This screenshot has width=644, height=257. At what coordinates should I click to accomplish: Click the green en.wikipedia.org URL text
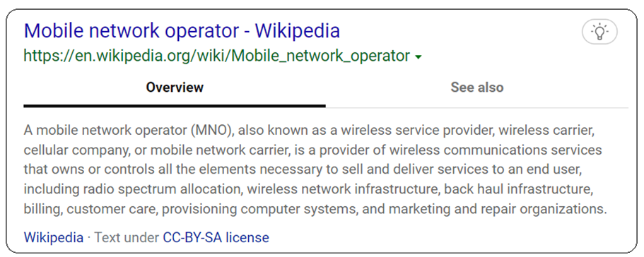(217, 56)
